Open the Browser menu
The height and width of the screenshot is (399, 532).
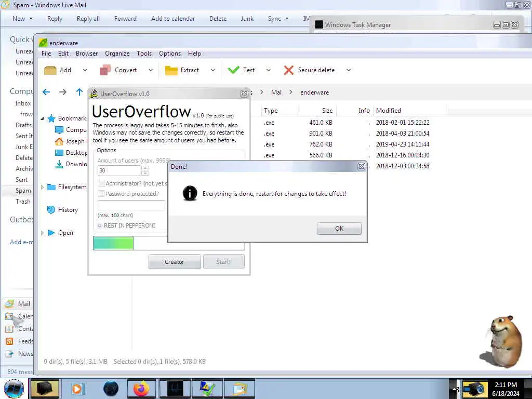tap(87, 54)
